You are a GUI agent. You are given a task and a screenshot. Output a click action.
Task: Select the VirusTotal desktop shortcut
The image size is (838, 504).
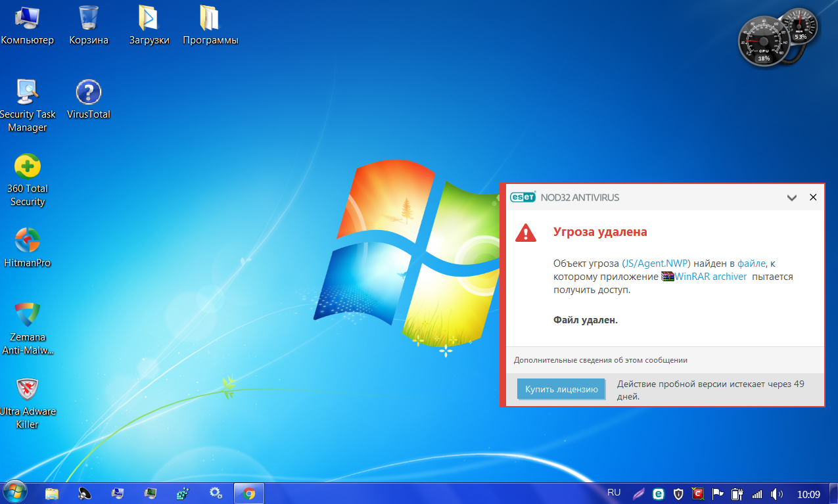(89, 99)
